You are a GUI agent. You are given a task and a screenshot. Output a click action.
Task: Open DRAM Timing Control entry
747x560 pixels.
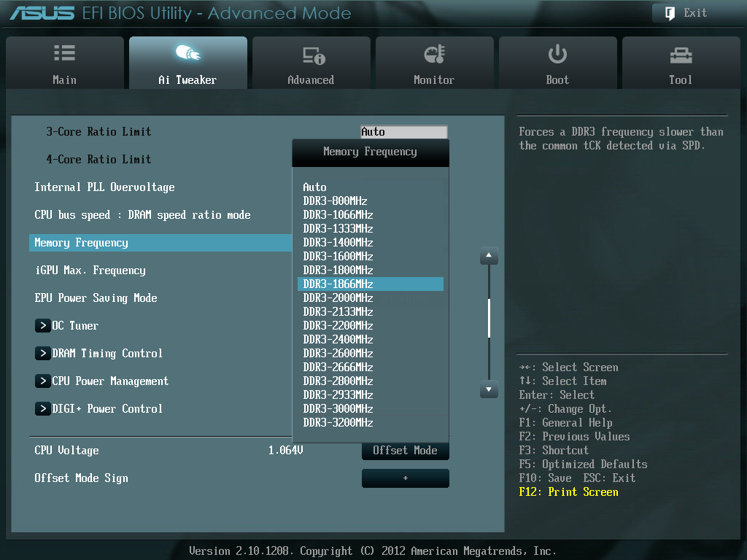[107, 354]
